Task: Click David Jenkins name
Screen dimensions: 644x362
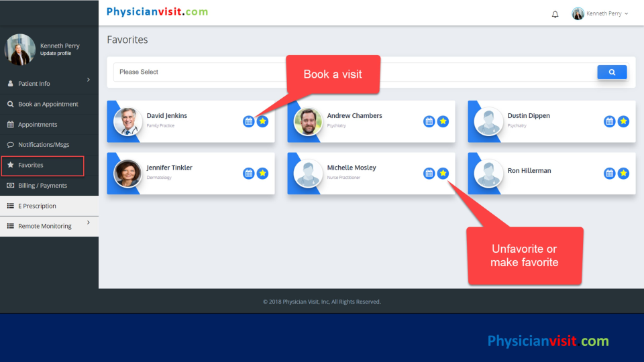Action: point(167,116)
